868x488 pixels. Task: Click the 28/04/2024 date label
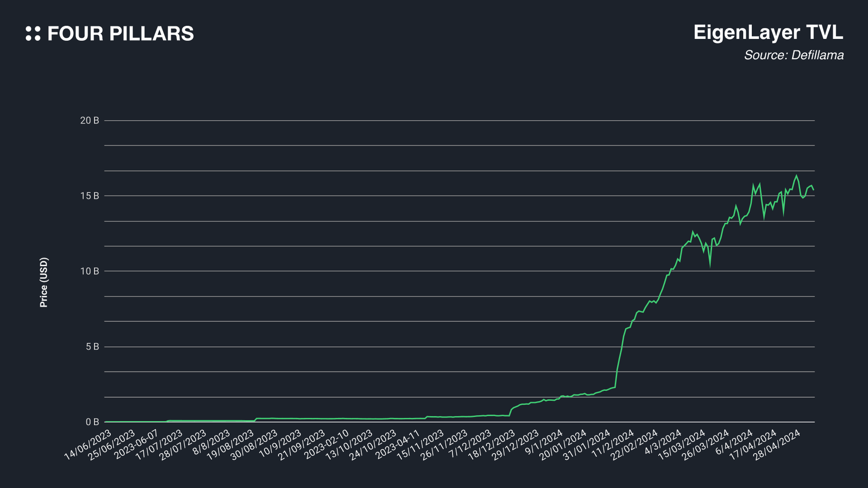[x=777, y=445]
